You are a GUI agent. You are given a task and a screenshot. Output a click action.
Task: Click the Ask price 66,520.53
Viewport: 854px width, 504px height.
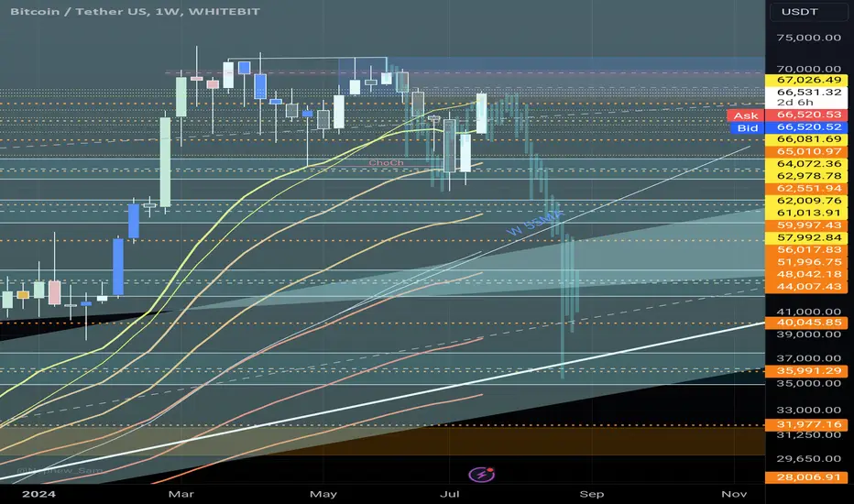click(x=806, y=115)
